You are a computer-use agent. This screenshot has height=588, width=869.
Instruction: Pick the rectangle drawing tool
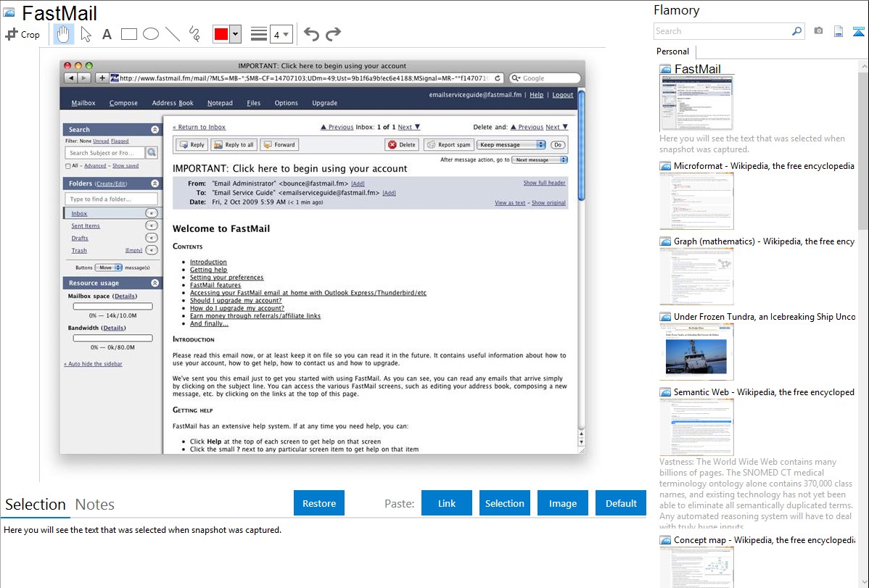click(x=128, y=34)
